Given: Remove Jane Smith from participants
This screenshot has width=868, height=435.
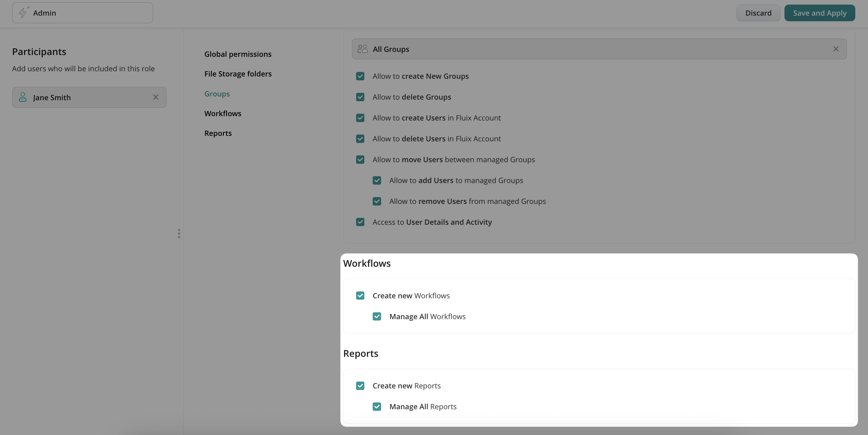Looking at the screenshot, I should point(156,97).
